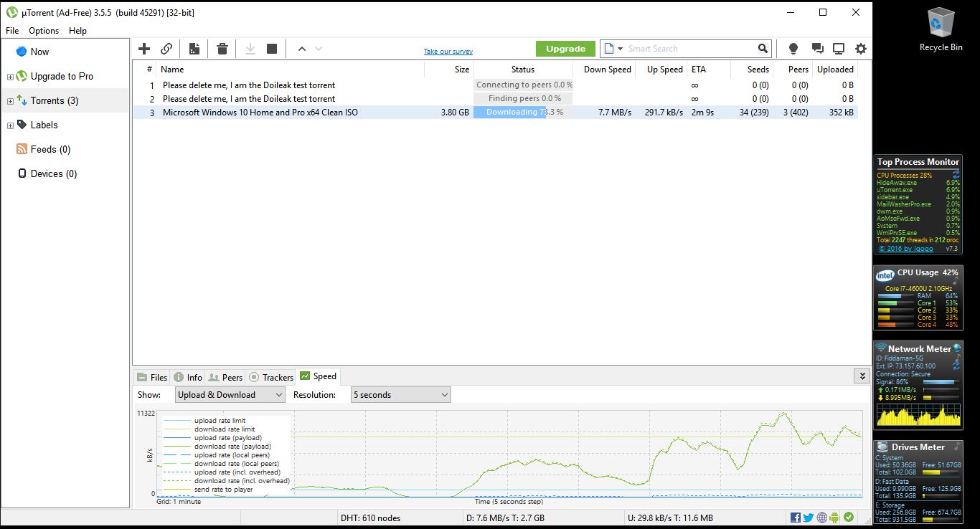Click the Stop torrent square icon

click(x=272, y=49)
